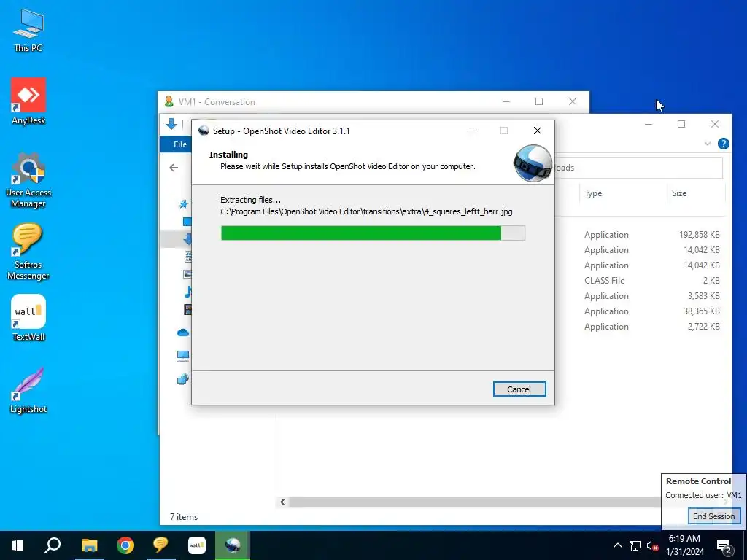Close the VM1 Conversation window

click(x=573, y=101)
